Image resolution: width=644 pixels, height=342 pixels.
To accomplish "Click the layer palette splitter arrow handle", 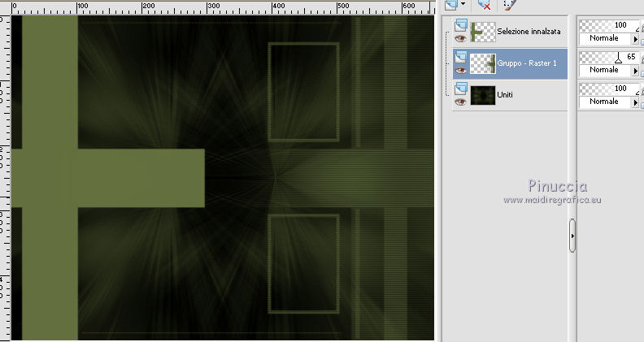I will (x=572, y=236).
